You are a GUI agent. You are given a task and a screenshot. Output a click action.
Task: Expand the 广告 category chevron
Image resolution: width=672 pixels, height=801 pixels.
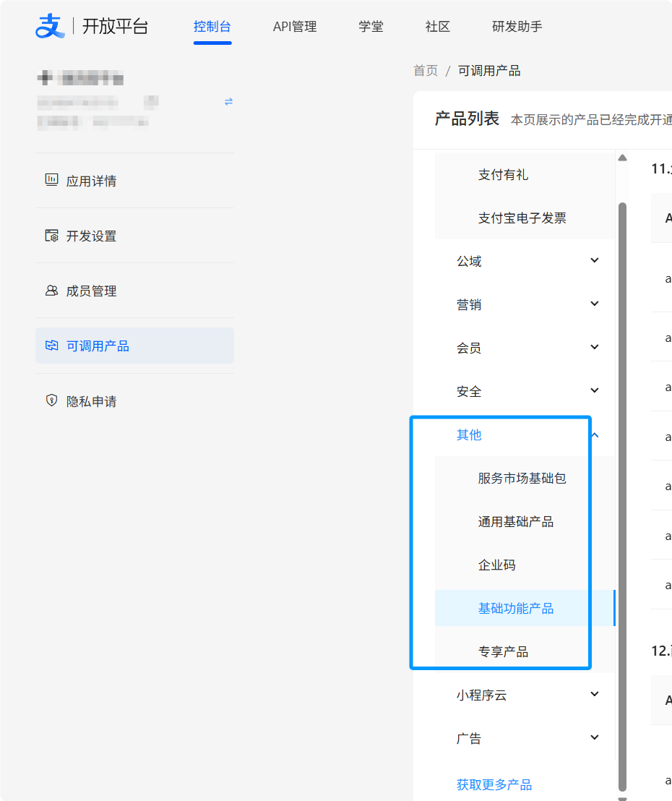click(595, 737)
